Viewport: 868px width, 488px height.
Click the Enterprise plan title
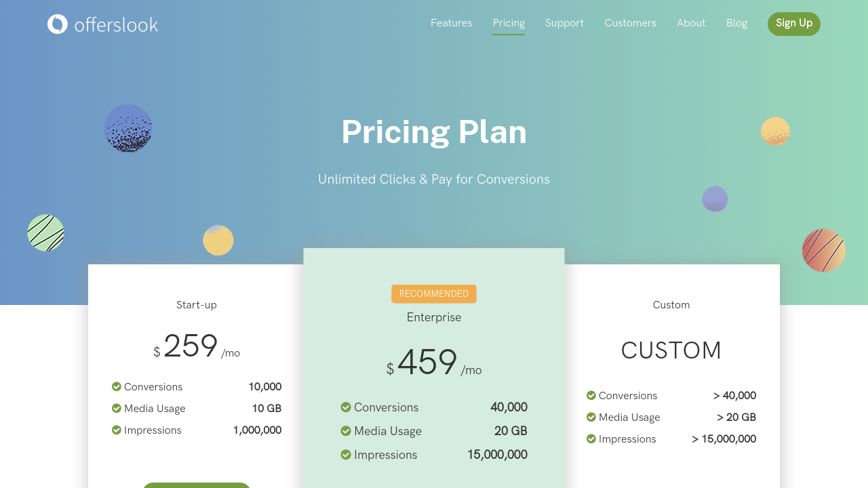pos(434,317)
